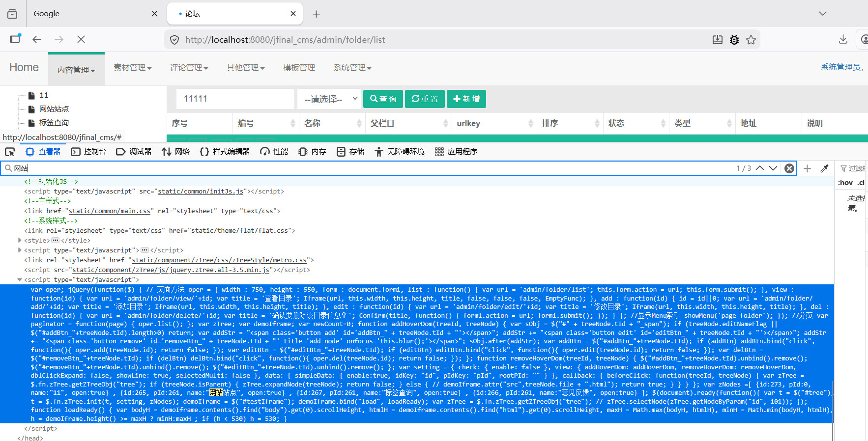The width and height of the screenshot is (868, 441).
Task: Click the 查询 search button
Action: pyautogui.click(x=383, y=99)
